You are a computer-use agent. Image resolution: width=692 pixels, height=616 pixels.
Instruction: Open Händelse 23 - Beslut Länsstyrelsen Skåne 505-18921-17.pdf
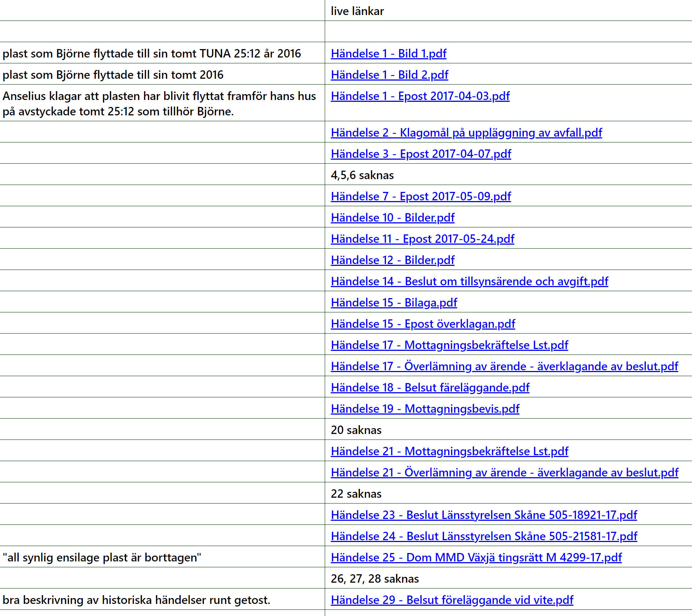[484, 515]
